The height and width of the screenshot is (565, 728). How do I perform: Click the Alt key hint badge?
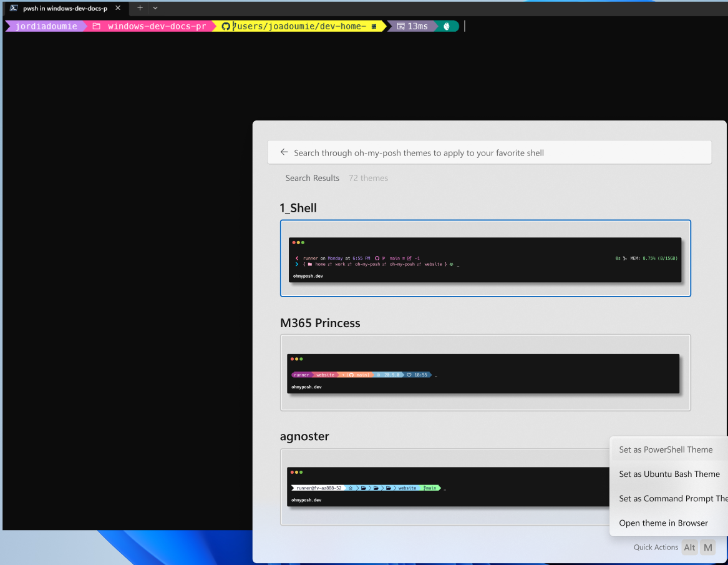coord(689,548)
